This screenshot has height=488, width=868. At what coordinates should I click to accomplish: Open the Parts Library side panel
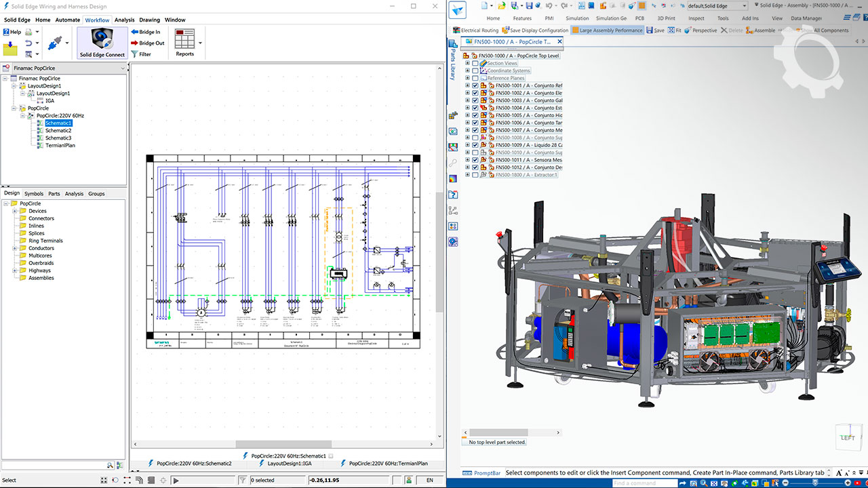coord(453,60)
